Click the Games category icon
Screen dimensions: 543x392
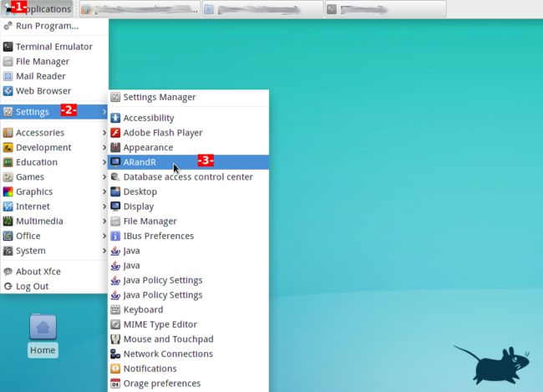tap(8, 176)
